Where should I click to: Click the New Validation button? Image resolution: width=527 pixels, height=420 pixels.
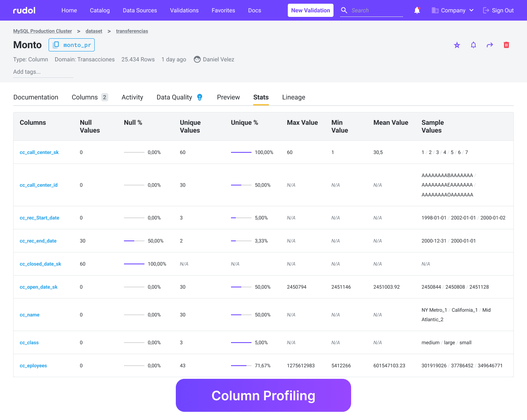pos(310,10)
